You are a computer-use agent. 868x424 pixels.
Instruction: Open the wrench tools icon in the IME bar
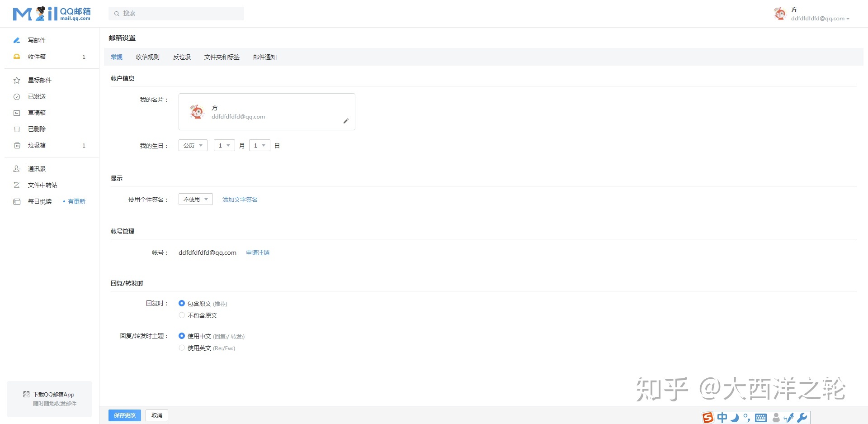click(x=802, y=417)
